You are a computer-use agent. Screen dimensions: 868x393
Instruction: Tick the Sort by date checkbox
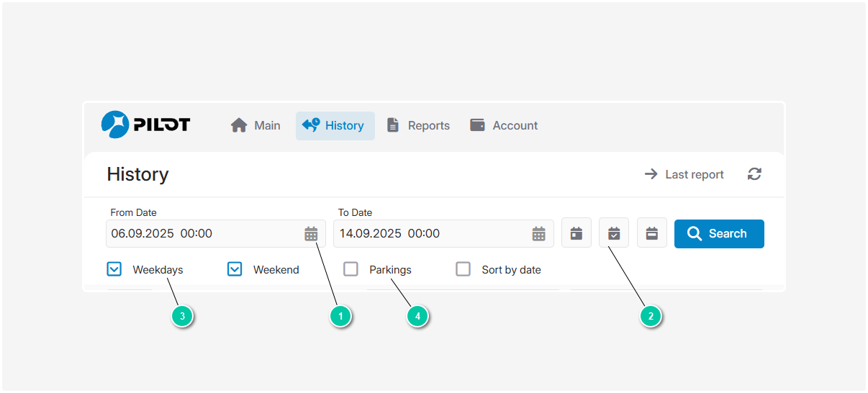464,269
